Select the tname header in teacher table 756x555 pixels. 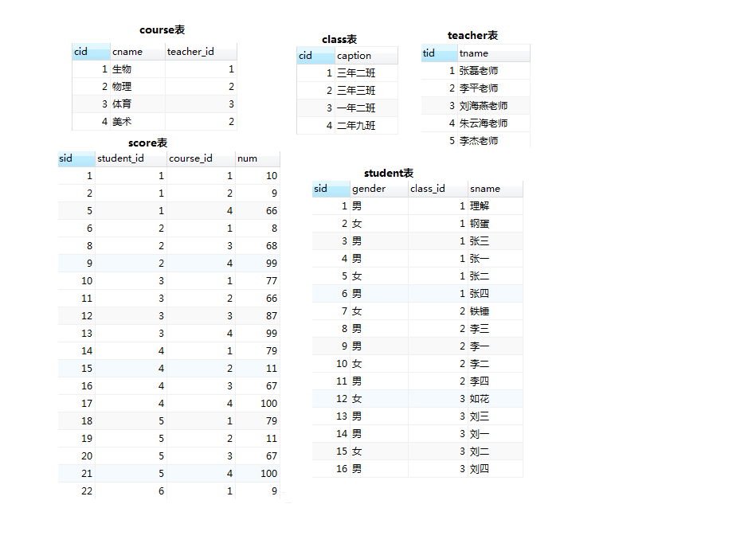point(494,53)
